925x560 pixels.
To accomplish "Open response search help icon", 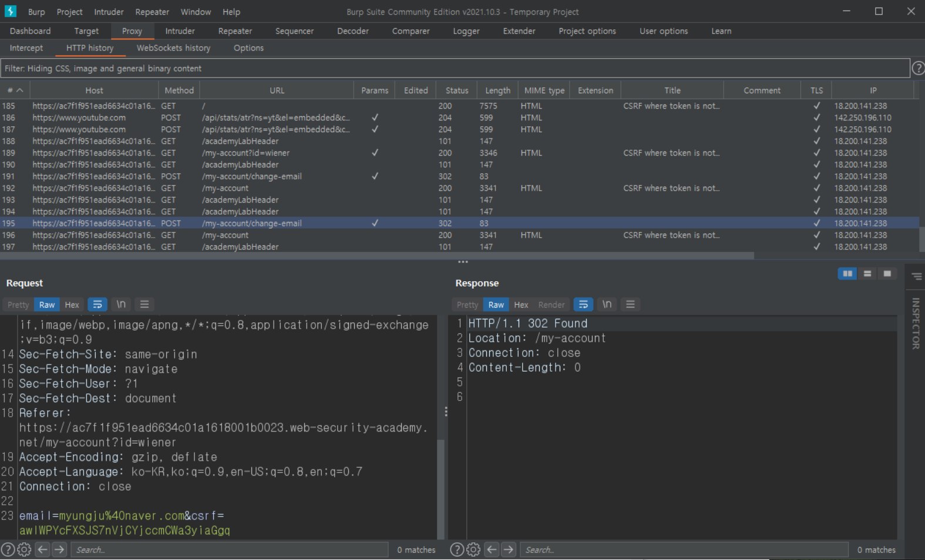I will pyautogui.click(x=457, y=550).
